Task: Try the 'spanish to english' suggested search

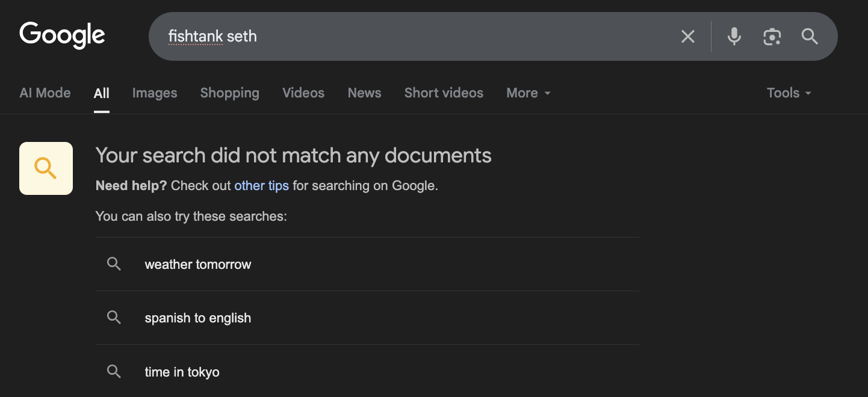Action: coord(367,318)
